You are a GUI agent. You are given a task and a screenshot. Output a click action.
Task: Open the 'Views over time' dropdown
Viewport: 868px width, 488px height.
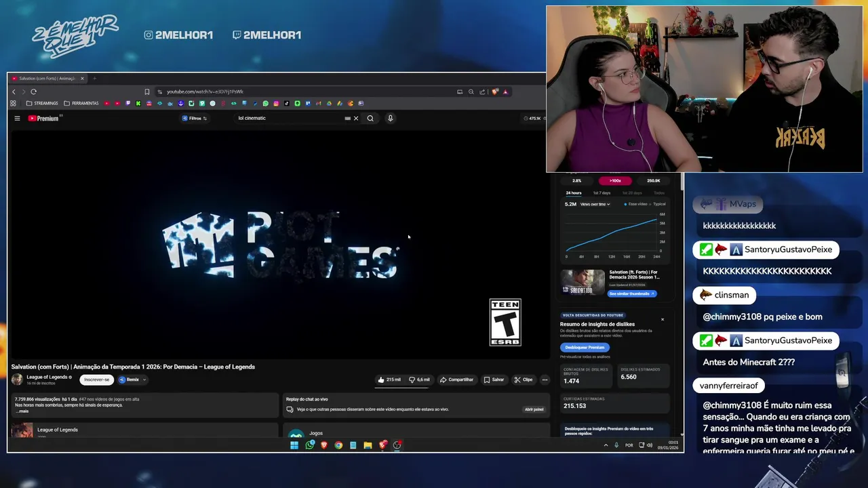pos(595,204)
